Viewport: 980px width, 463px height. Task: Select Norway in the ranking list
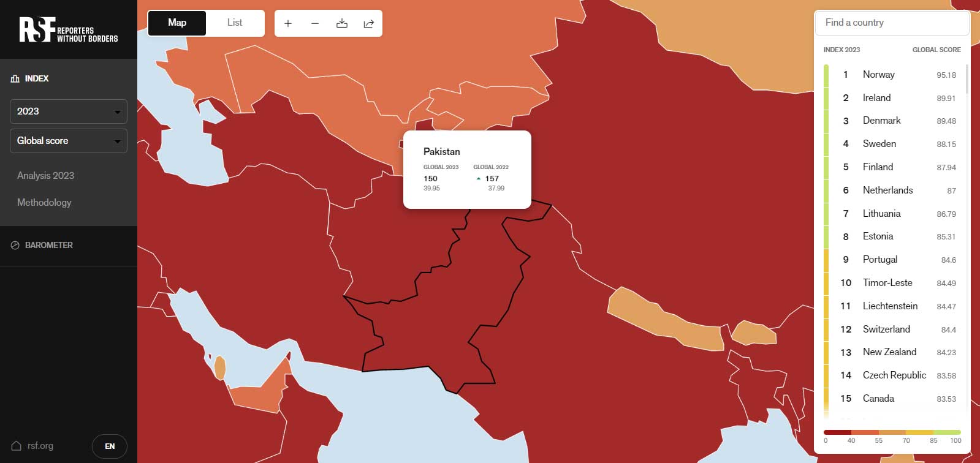pos(879,75)
